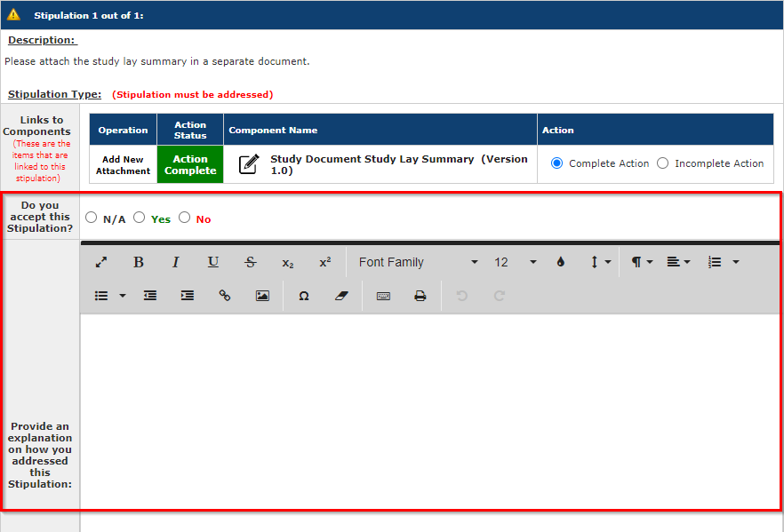Click the Operation column header
784x532 pixels.
(x=123, y=130)
